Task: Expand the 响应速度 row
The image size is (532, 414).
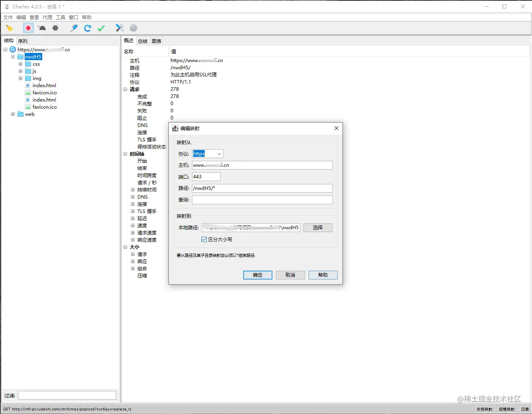Action: (133, 240)
